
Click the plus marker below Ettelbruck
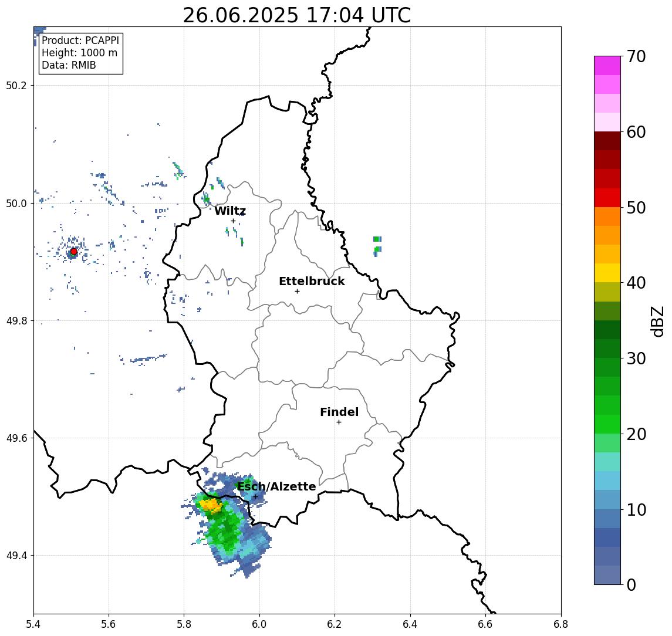[297, 292]
